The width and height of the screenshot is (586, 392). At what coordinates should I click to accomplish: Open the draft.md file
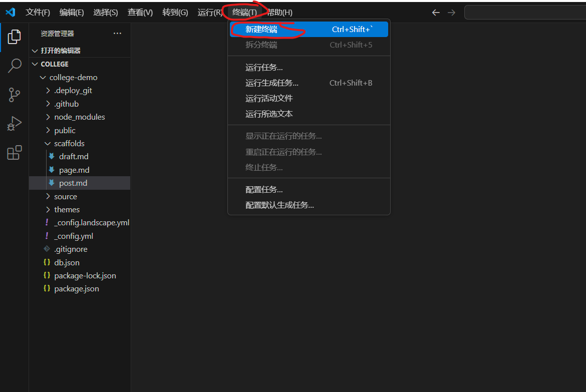74,156
